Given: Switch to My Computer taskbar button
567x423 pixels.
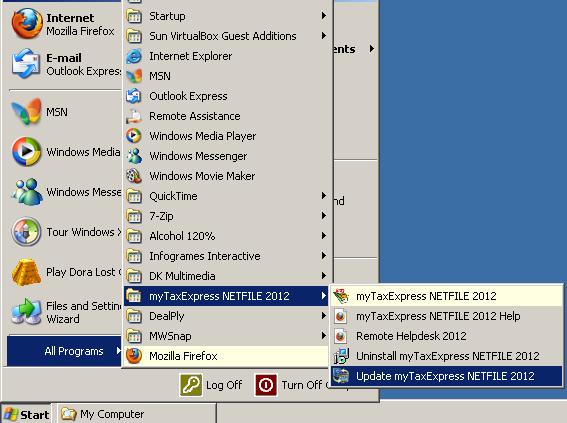Looking at the screenshot, I should coord(136,414).
